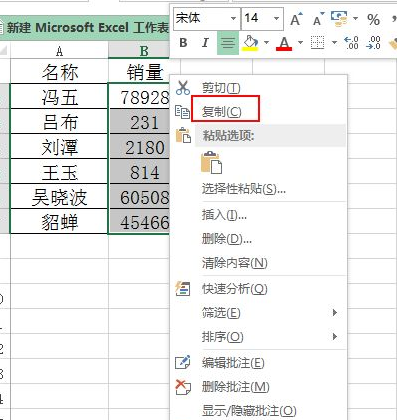Expand the 排序(O) submenu arrow
The height and width of the screenshot is (420, 397).
[335, 336]
